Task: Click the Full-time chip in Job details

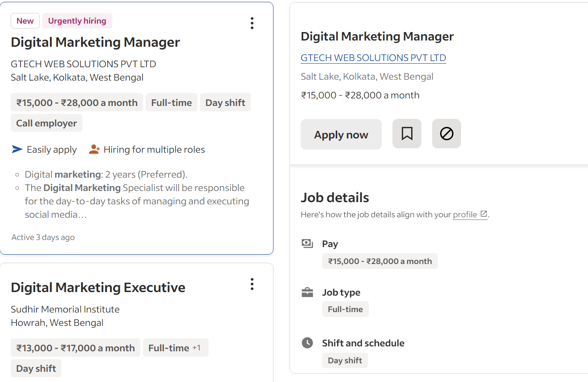Action: 345,309
